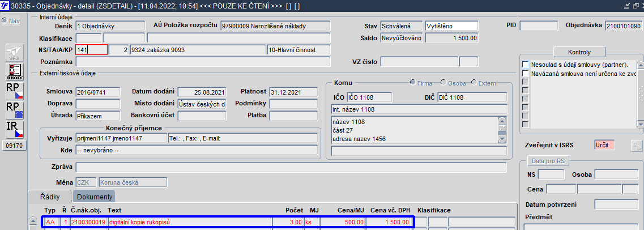
Task: Click Počet cell 3.00
Action: pyautogui.click(x=289, y=222)
